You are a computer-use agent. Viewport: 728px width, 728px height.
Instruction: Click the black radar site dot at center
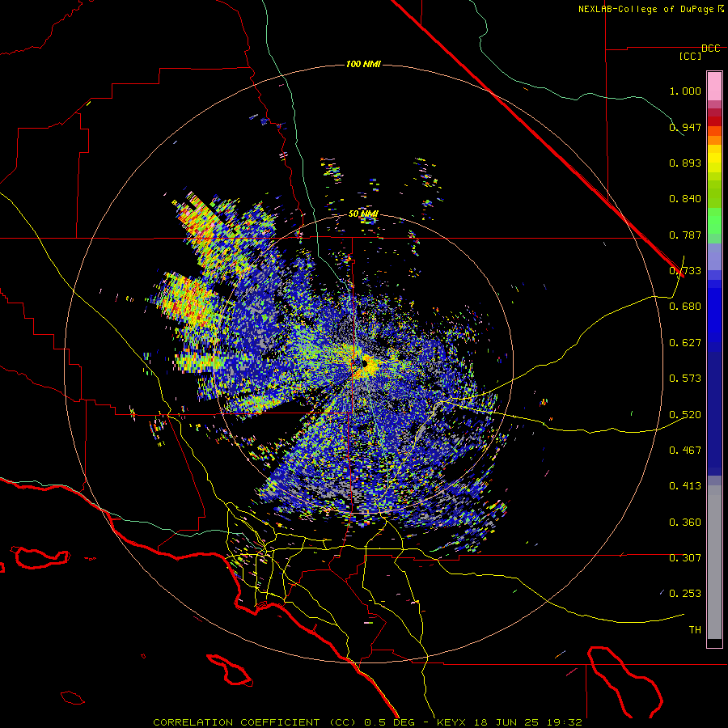click(x=365, y=363)
